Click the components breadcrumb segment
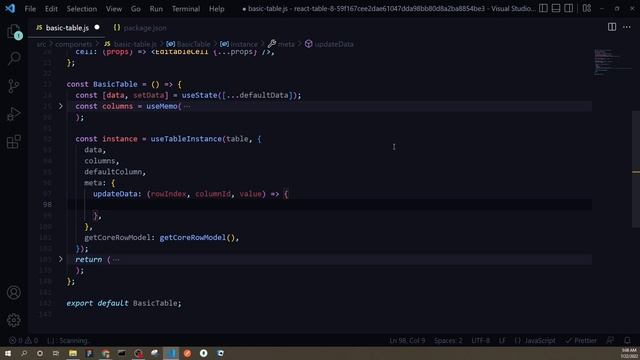 tap(73, 44)
